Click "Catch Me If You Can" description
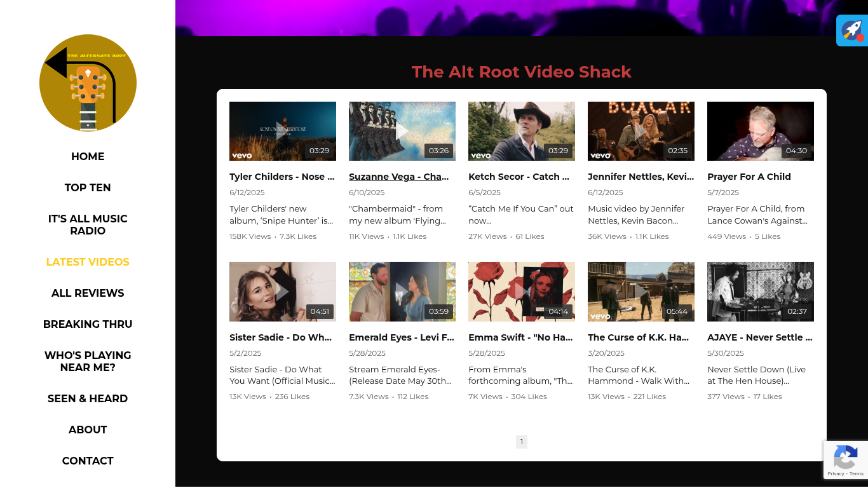The image size is (868, 488). (521, 215)
